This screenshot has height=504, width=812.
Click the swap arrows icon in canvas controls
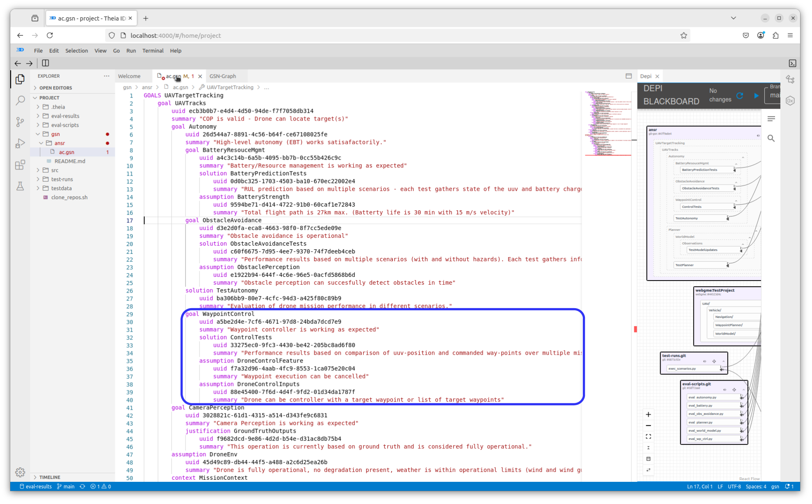click(648, 470)
